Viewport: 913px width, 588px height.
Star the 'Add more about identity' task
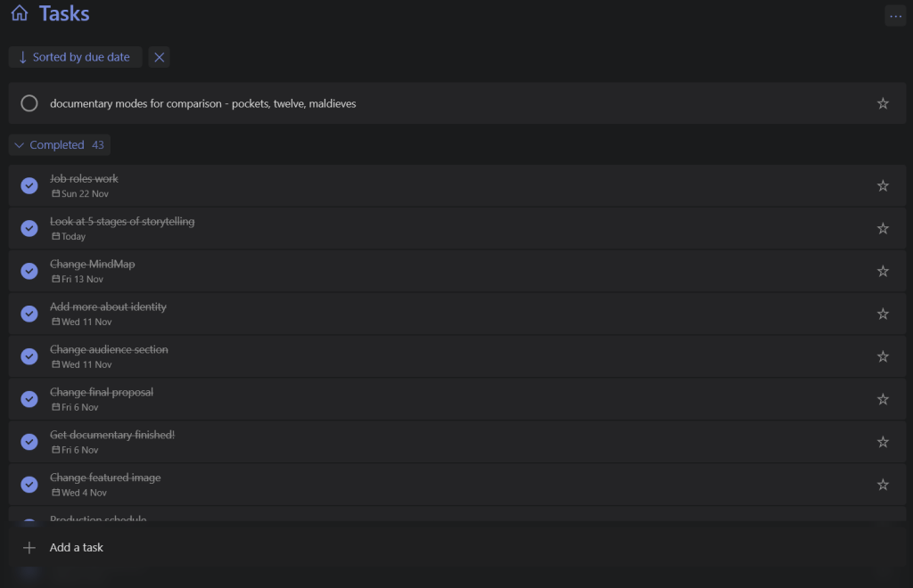[883, 314]
